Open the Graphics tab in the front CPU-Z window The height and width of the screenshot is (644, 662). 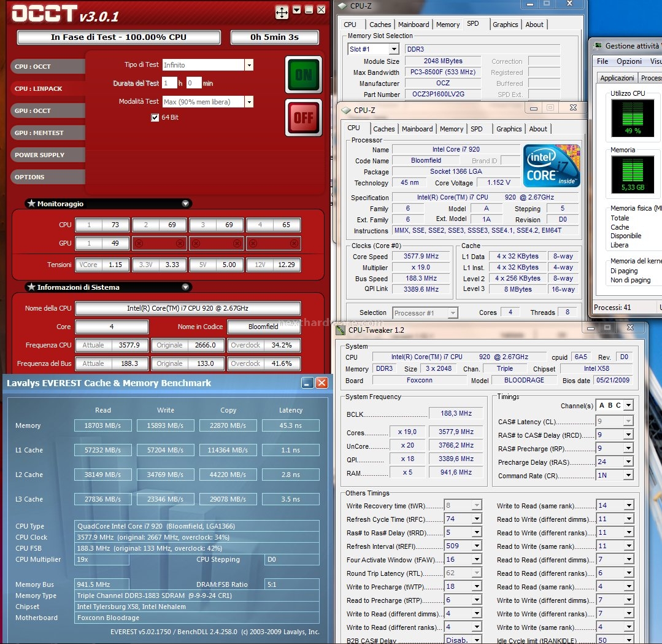(x=509, y=129)
